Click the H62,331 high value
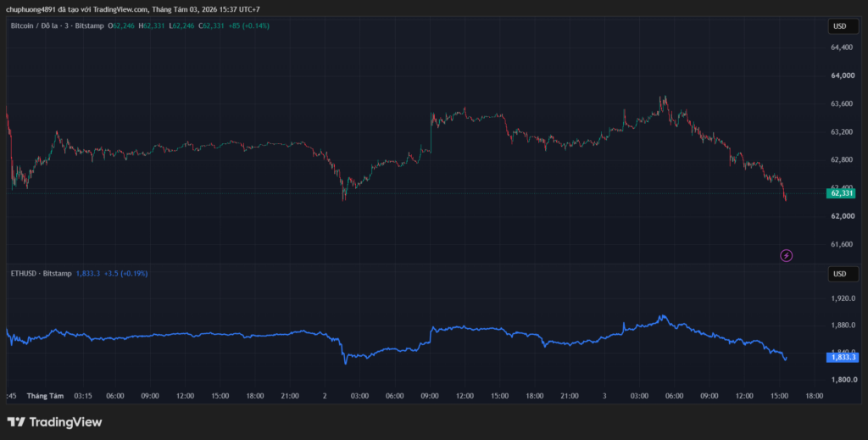Screen dimensions: 868x440 tap(152, 25)
